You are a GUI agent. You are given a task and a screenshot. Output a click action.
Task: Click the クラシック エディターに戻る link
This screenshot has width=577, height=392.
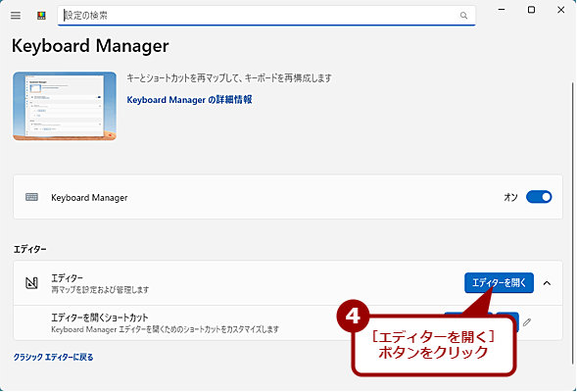pyautogui.click(x=53, y=357)
